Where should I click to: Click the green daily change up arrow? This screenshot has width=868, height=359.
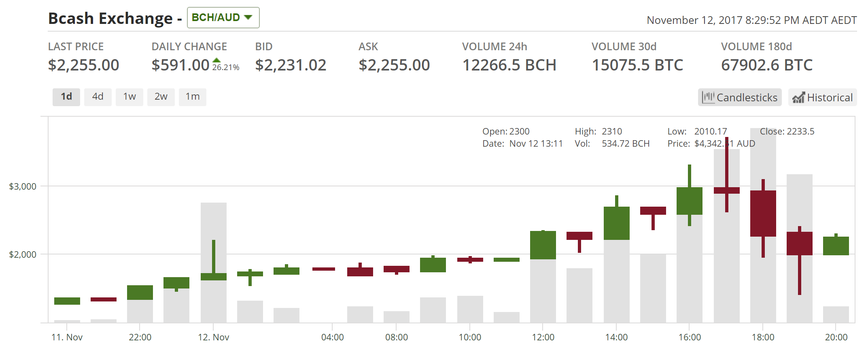tap(216, 60)
